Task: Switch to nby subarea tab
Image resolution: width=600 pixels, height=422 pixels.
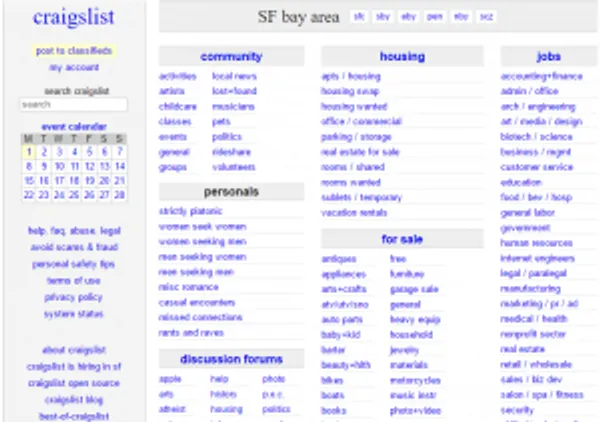Action: tap(461, 16)
